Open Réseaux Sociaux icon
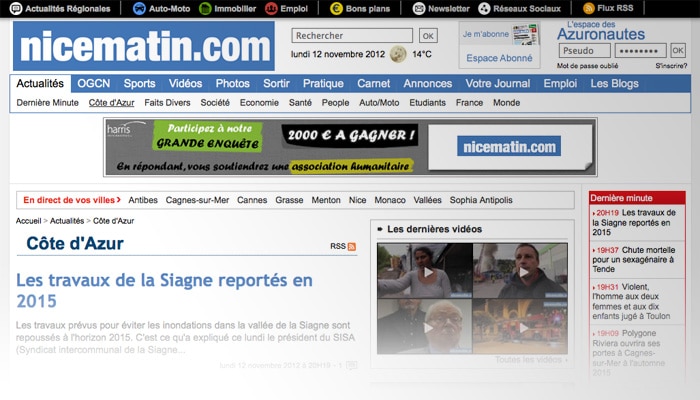 click(x=485, y=8)
